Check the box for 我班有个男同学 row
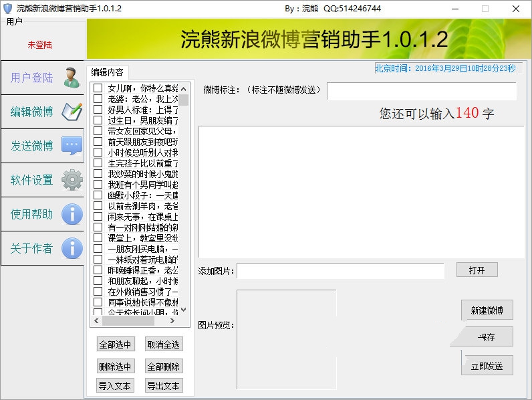 [98, 185]
